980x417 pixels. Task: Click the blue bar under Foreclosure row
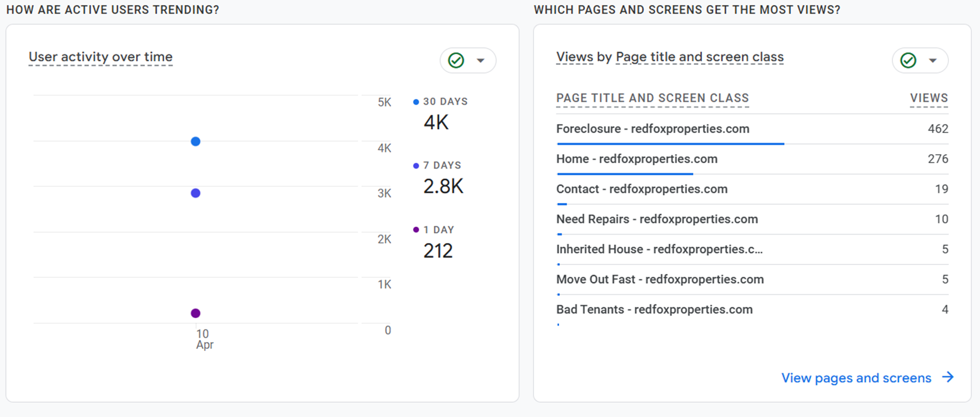[x=670, y=144]
